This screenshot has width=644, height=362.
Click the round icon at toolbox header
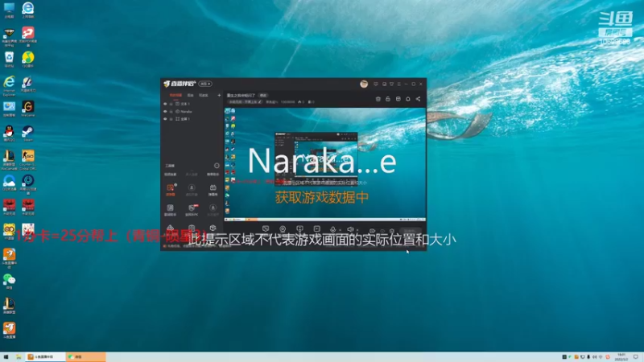click(x=217, y=166)
